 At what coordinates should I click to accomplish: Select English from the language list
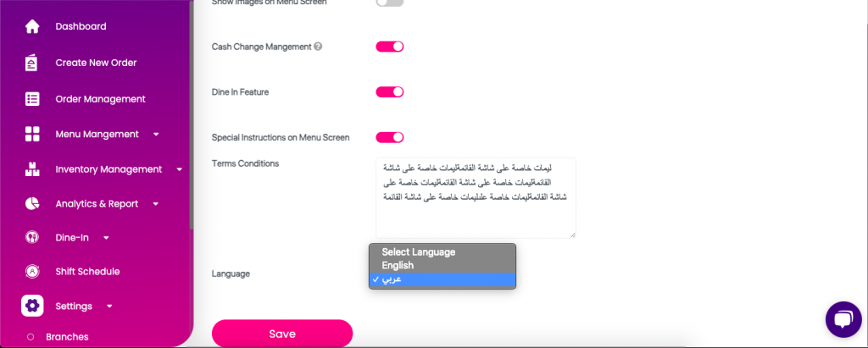(x=398, y=266)
